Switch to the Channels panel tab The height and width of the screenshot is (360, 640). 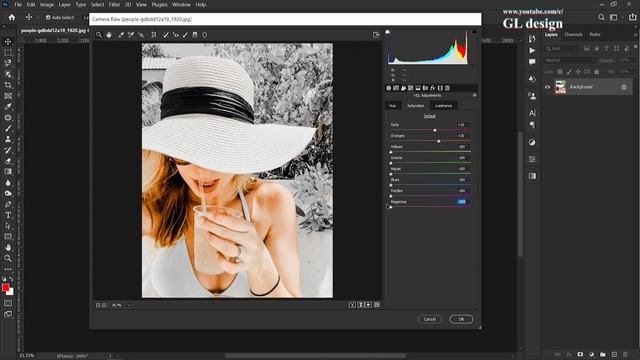[573, 35]
